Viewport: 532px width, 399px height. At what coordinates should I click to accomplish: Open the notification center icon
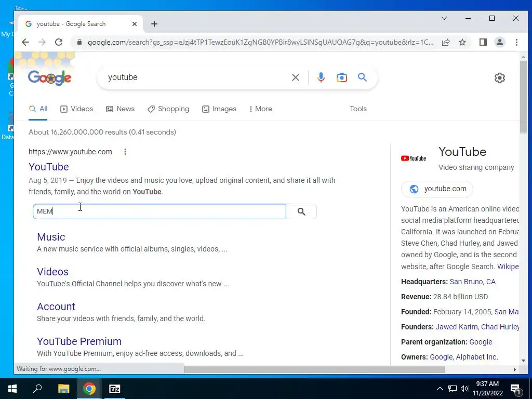point(515,389)
